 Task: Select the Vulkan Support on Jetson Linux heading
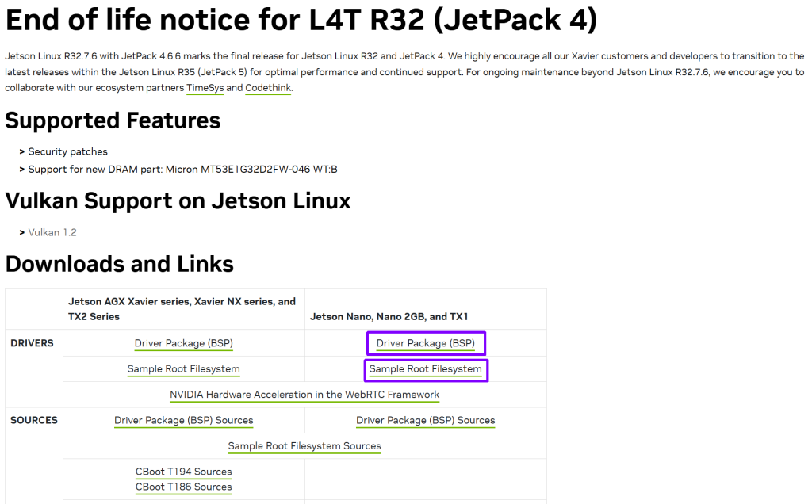(x=178, y=200)
